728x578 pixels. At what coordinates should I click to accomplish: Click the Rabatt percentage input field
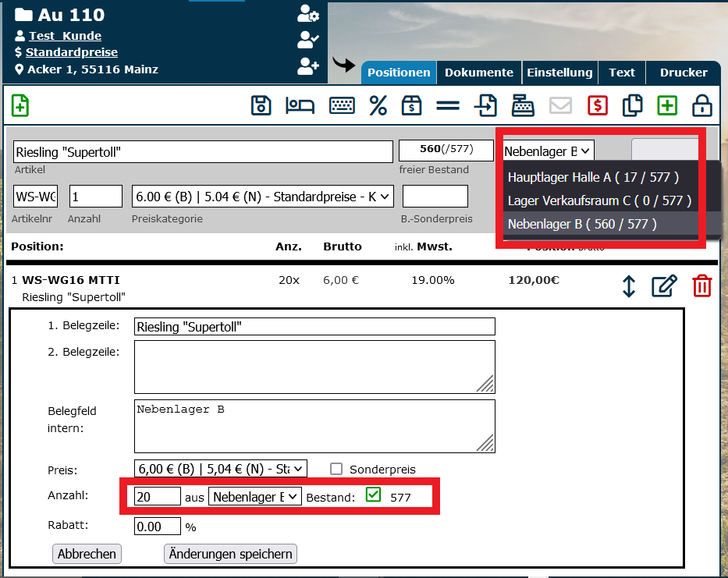(x=157, y=527)
